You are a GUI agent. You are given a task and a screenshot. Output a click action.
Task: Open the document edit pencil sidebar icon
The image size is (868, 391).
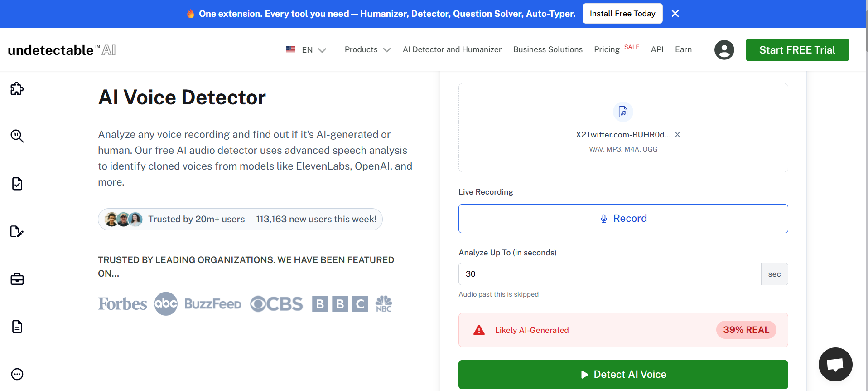coord(17,231)
